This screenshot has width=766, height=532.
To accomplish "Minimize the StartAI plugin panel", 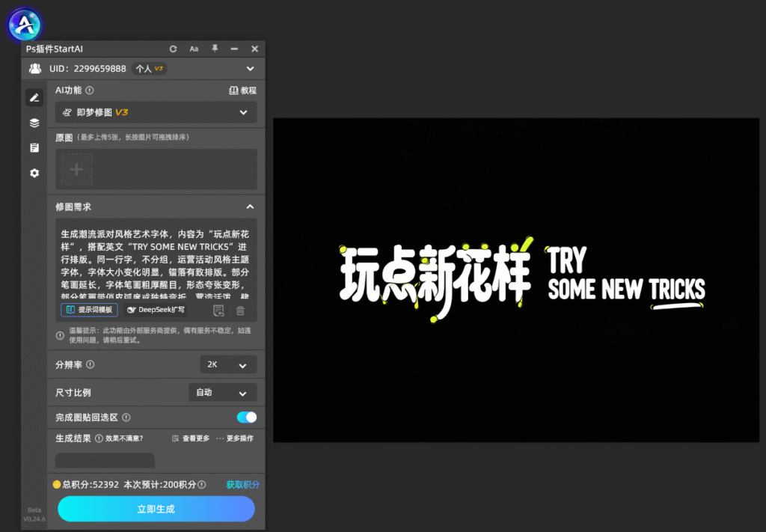I will [x=234, y=49].
